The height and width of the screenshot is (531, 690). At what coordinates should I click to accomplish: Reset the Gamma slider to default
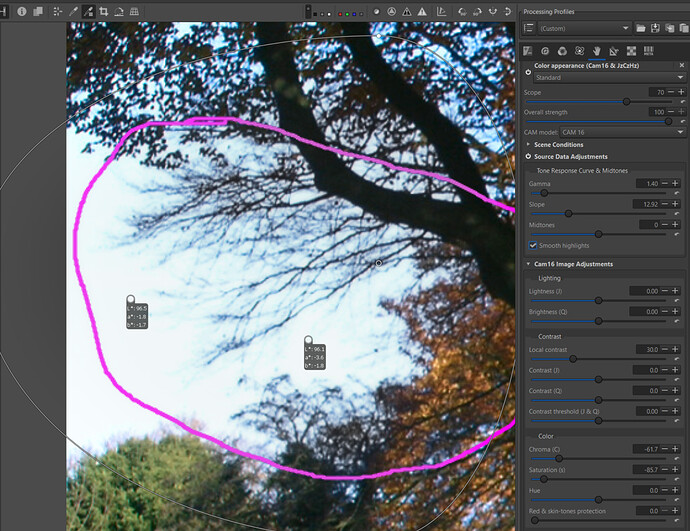click(677, 193)
